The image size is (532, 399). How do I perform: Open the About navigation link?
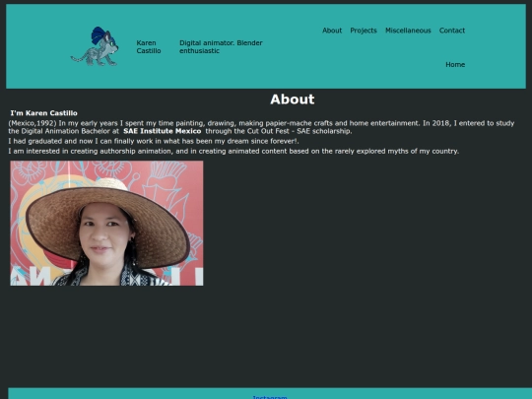point(332,31)
